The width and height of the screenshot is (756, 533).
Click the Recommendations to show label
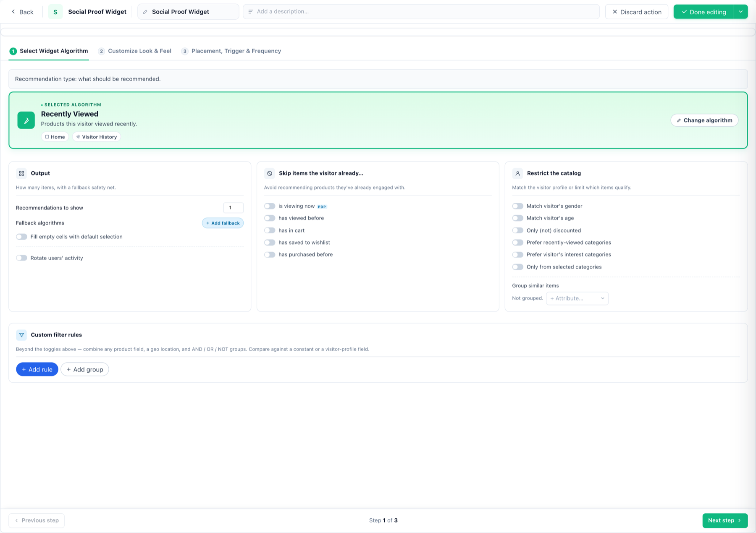click(x=50, y=208)
